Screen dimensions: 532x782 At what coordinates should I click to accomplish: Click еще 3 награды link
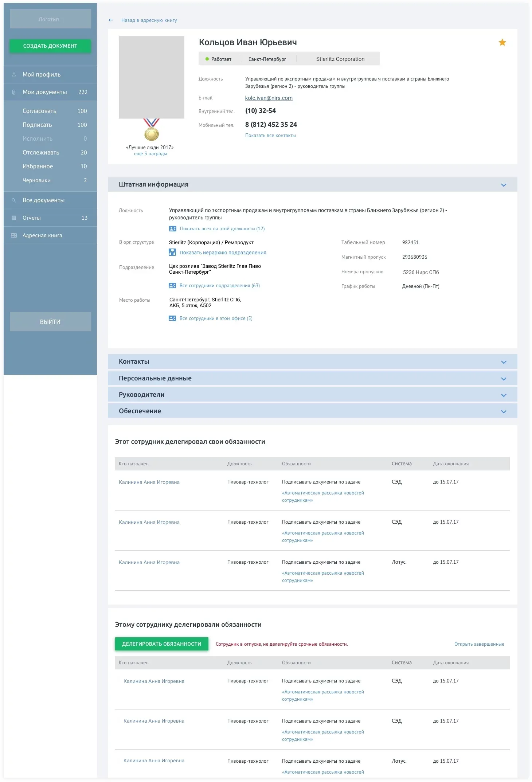pos(150,154)
